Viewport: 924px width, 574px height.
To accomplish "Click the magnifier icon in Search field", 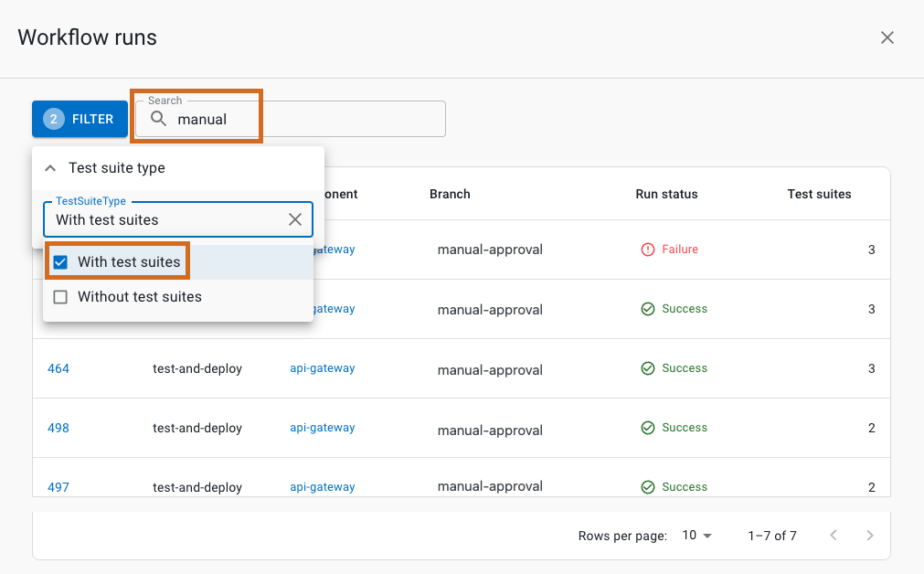I will pyautogui.click(x=158, y=119).
